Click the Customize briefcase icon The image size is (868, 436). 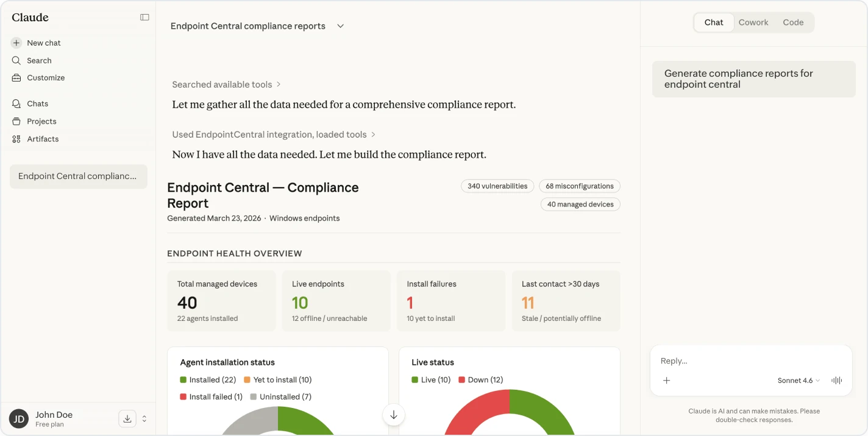pyautogui.click(x=16, y=78)
